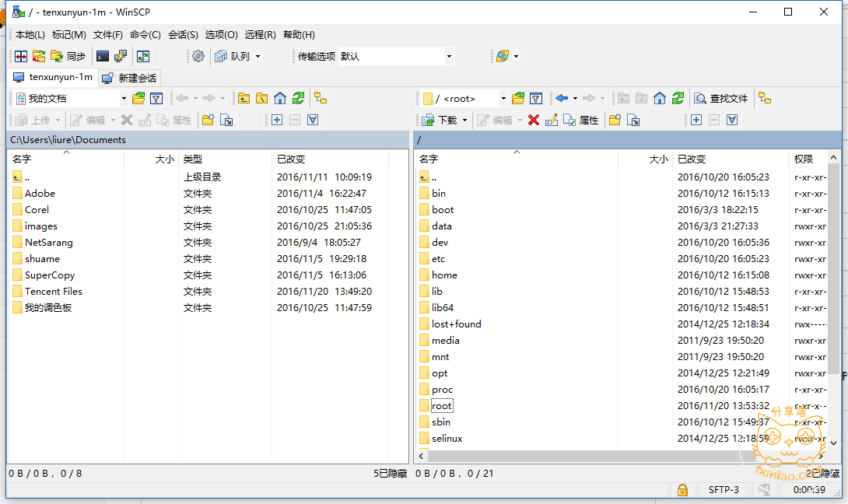Click the remote panel back arrow
Image resolution: width=848 pixels, height=504 pixels.
[562, 98]
